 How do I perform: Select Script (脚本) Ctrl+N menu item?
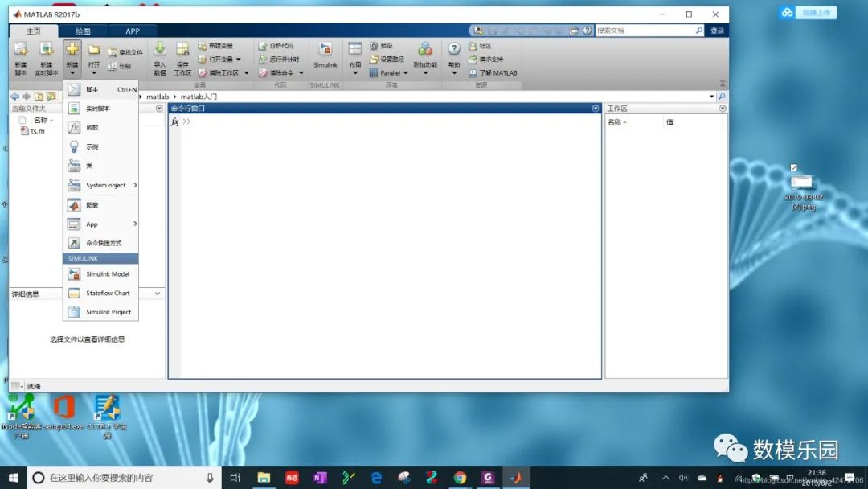(100, 89)
